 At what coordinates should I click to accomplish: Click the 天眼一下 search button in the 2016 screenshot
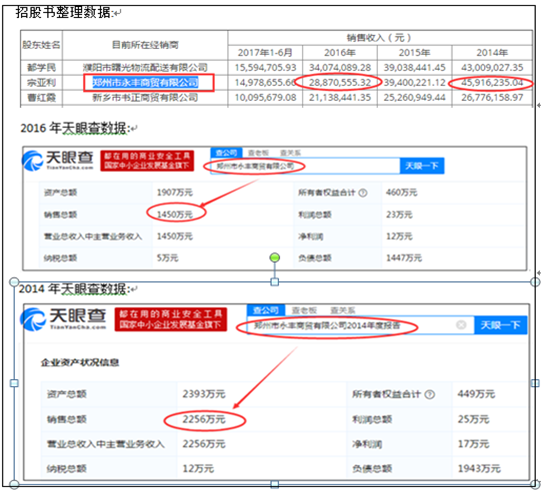pos(422,166)
